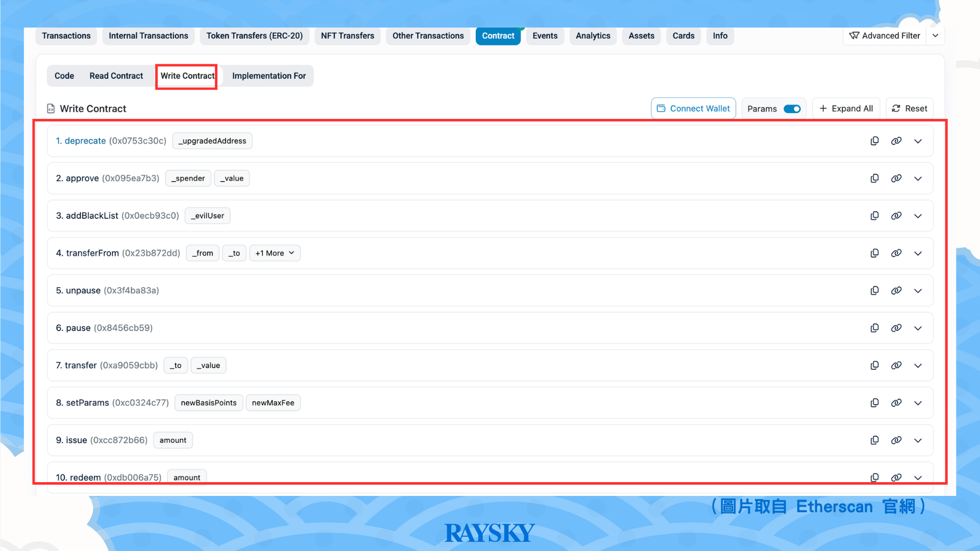980x551 pixels.
Task: Expand the approve function row
Action: (918, 179)
